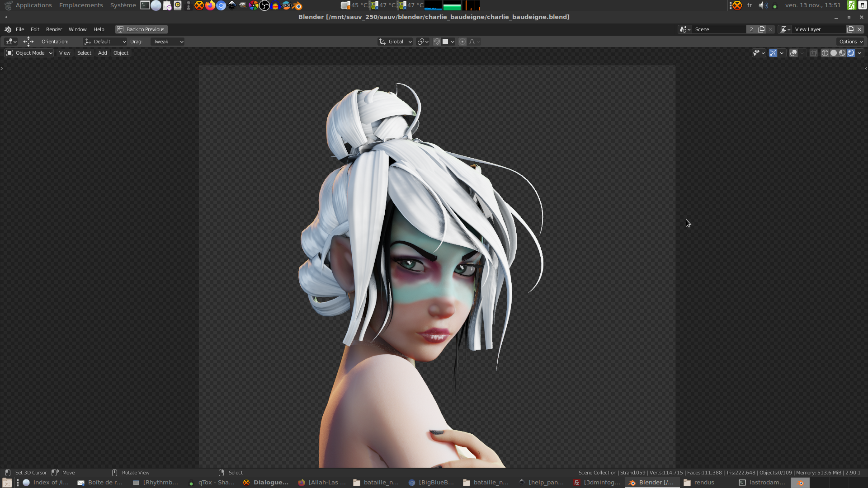
Task: Switch to Rendered shading
Action: [851, 53]
